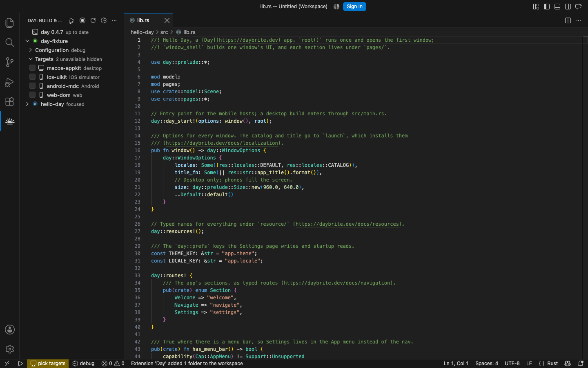Expand the Configuration debug node
This screenshot has height=368, width=588.
(x=31, y=50)
